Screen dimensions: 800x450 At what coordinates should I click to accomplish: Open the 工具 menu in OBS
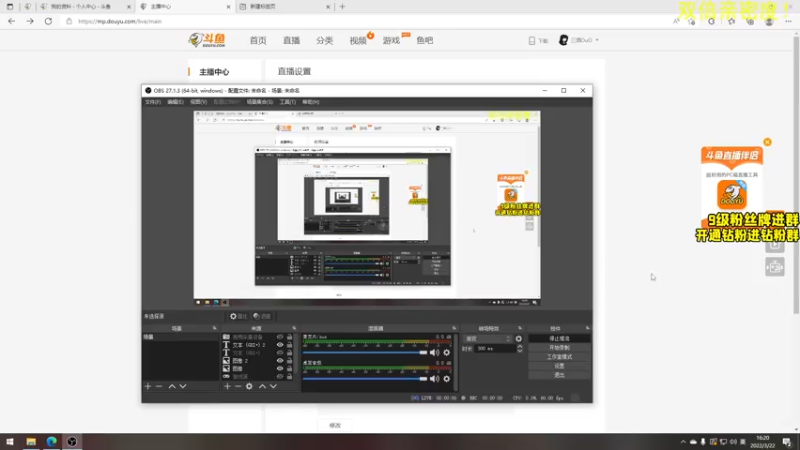pos(287,102)
